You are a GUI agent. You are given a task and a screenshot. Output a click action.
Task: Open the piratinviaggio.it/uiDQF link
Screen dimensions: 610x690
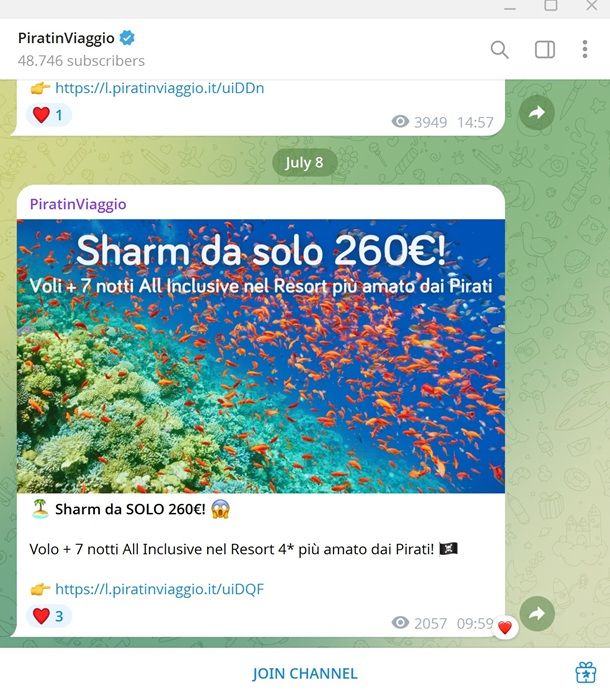(x=159, y=589)
